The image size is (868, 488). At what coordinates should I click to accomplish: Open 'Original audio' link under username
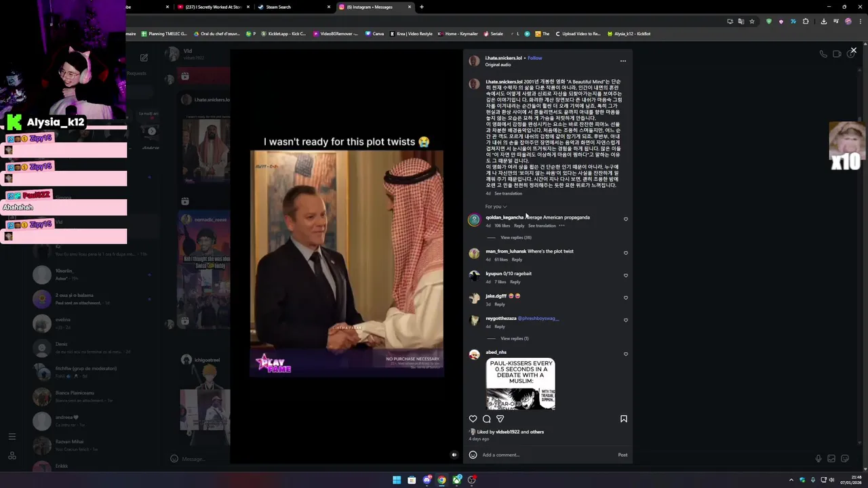[498, 64]
